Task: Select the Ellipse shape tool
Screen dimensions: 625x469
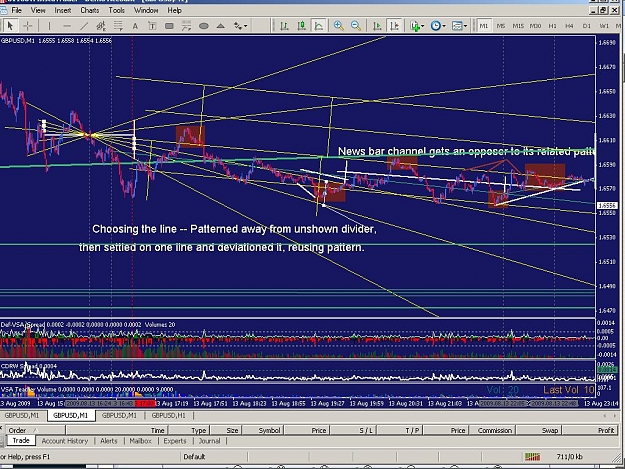Action: [x=204, y=26]
